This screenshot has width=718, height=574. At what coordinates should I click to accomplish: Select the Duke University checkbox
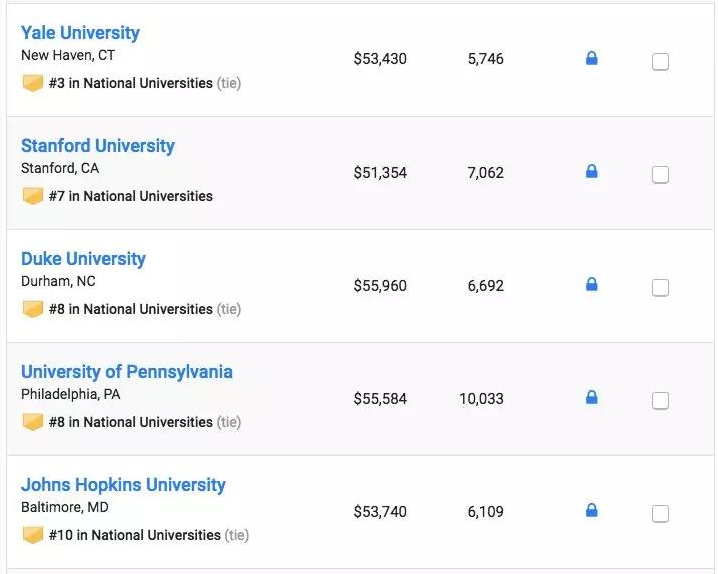(x=660, y=288)
